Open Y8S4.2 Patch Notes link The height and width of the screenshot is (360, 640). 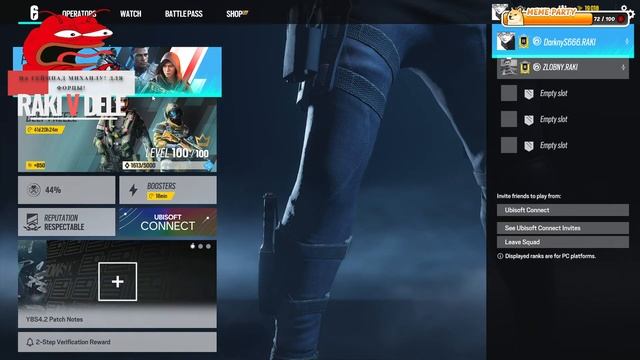[55, 320]
